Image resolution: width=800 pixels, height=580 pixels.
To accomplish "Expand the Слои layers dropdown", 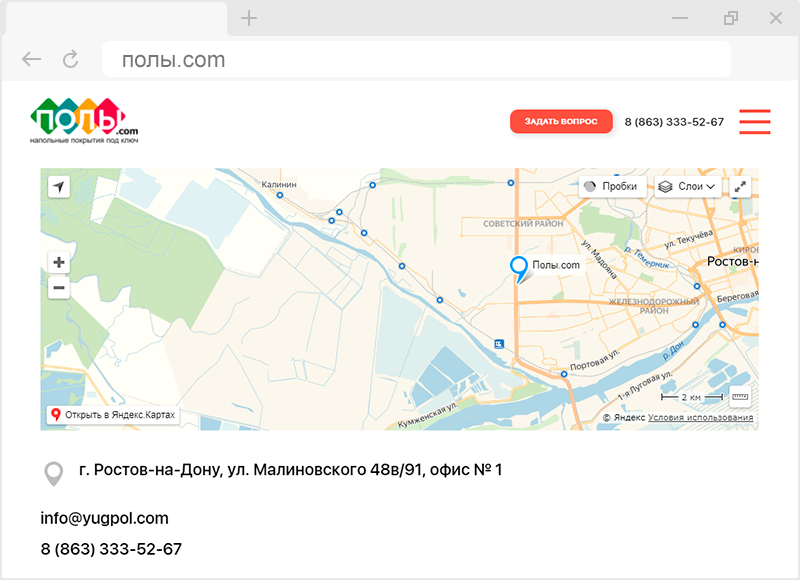I will point(688,187).
